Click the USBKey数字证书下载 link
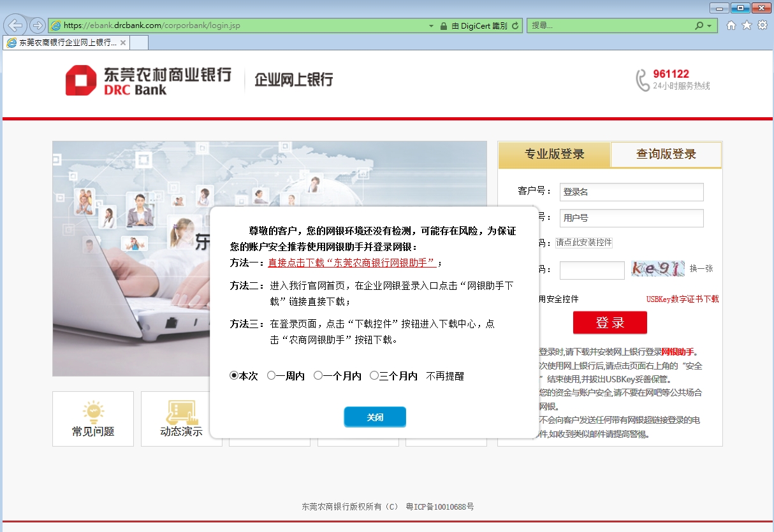Screen dimensions: 774x532 (682, 299)
